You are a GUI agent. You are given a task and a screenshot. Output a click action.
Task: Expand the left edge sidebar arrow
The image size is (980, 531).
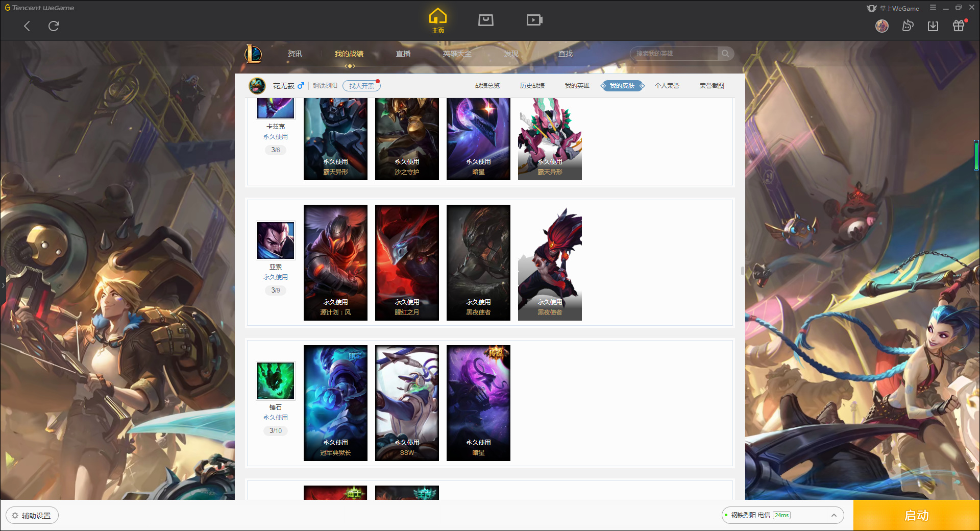(x=3, y=285)
